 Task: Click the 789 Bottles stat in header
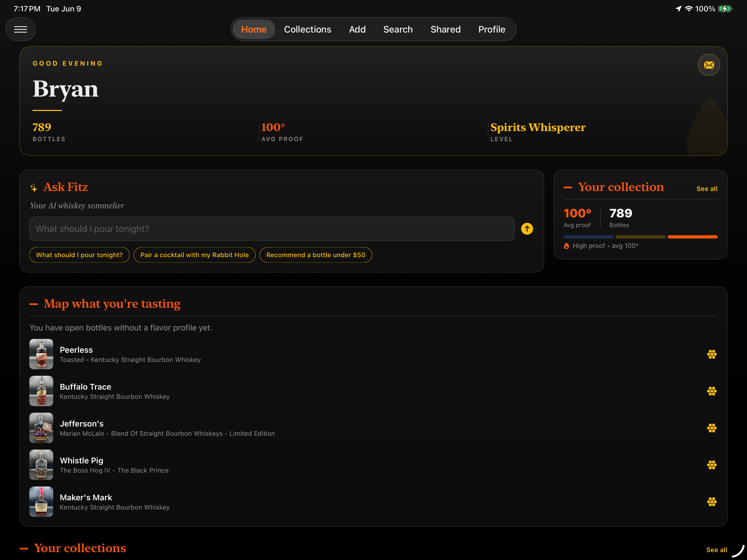point(49,132)
